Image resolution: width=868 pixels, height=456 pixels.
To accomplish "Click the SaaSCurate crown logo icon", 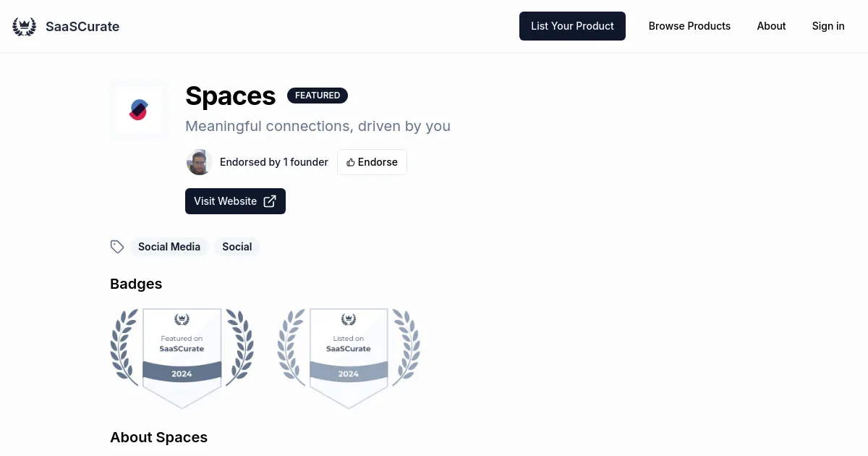I will [24, 27].
